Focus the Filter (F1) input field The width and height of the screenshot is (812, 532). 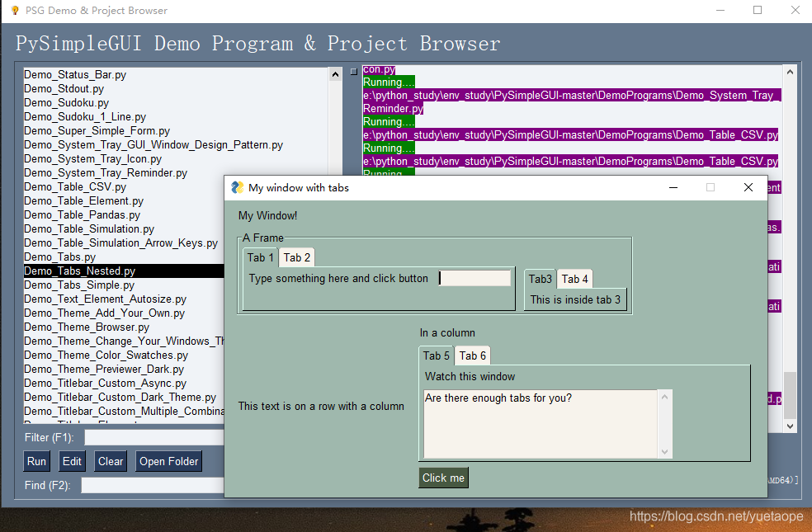tap(154, 437)
